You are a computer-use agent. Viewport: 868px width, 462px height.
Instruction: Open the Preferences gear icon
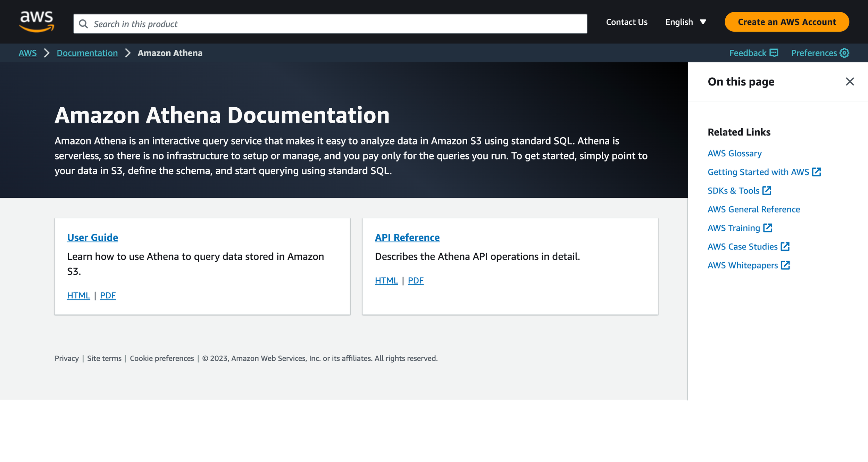coord(844,53)
